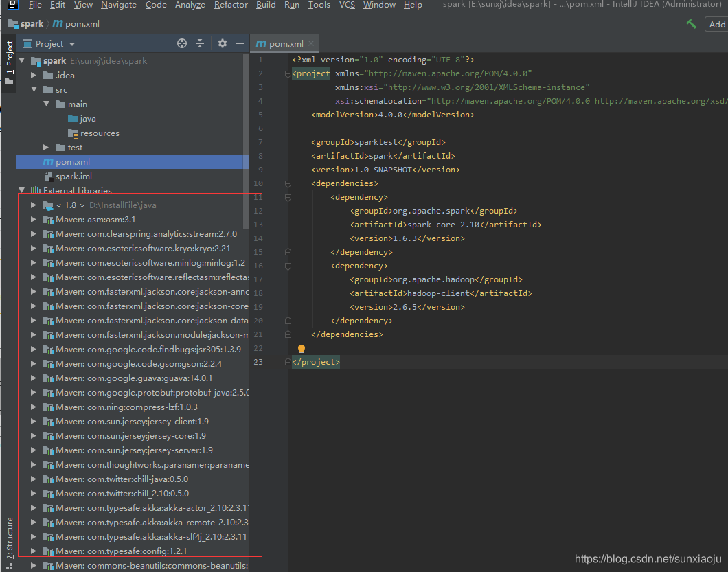
Task: Click line number 10 in gutter
Action: [x=258, y=183]
